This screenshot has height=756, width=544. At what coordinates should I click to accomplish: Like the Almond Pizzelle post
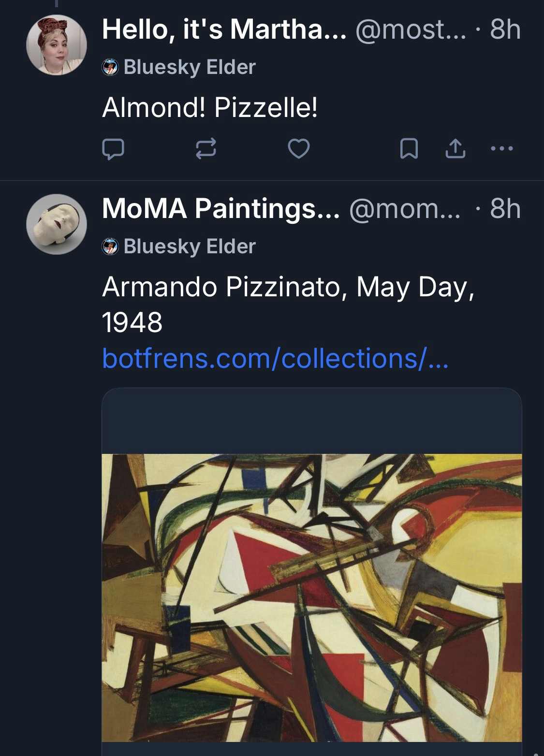[299, 149]
